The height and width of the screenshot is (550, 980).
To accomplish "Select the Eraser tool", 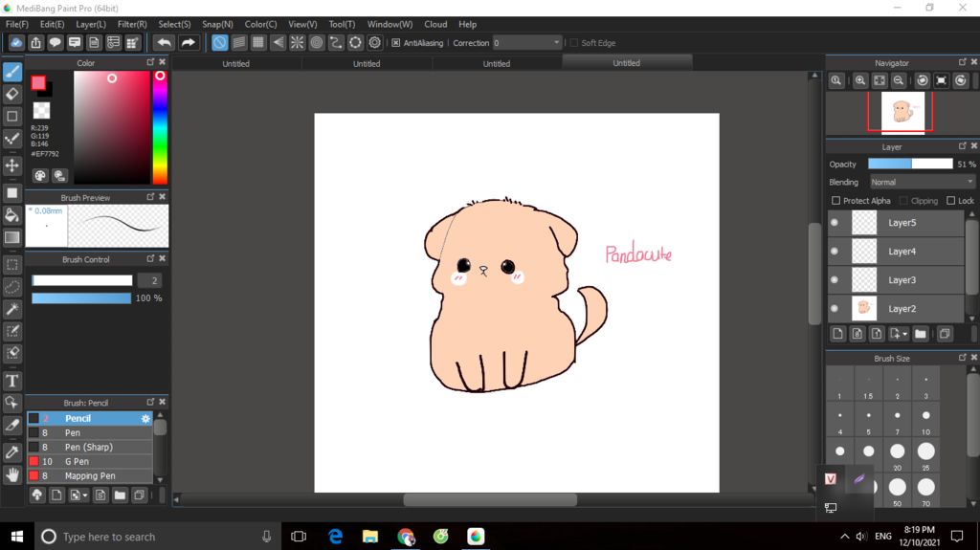I will pyautogui.click(x=11, y=94).
